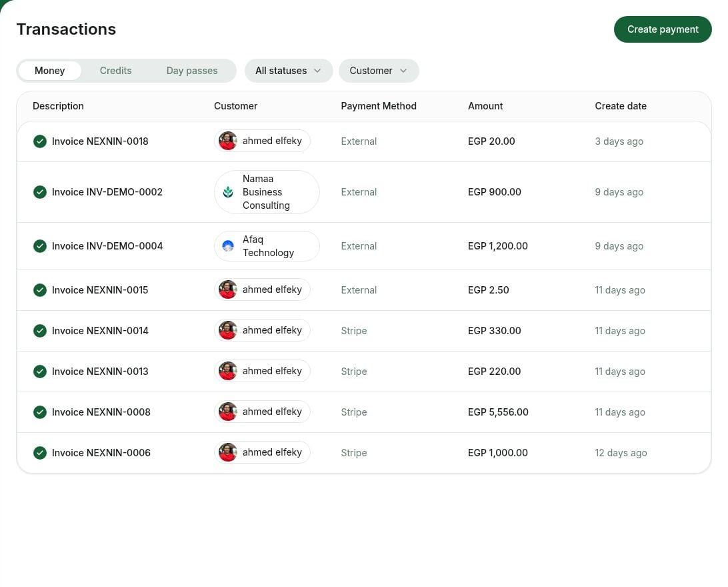The width and height of the screenshot is (728, 587).
Task: Open customer chip ahmed elfeky for NEXNIN-0018
Action: pos(262,141)
